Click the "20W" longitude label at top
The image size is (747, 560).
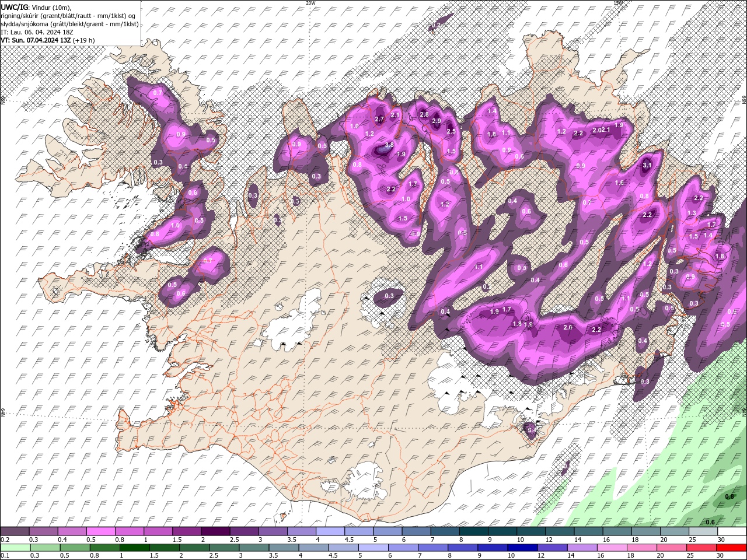pyautogui.click(x=310, y=3)
